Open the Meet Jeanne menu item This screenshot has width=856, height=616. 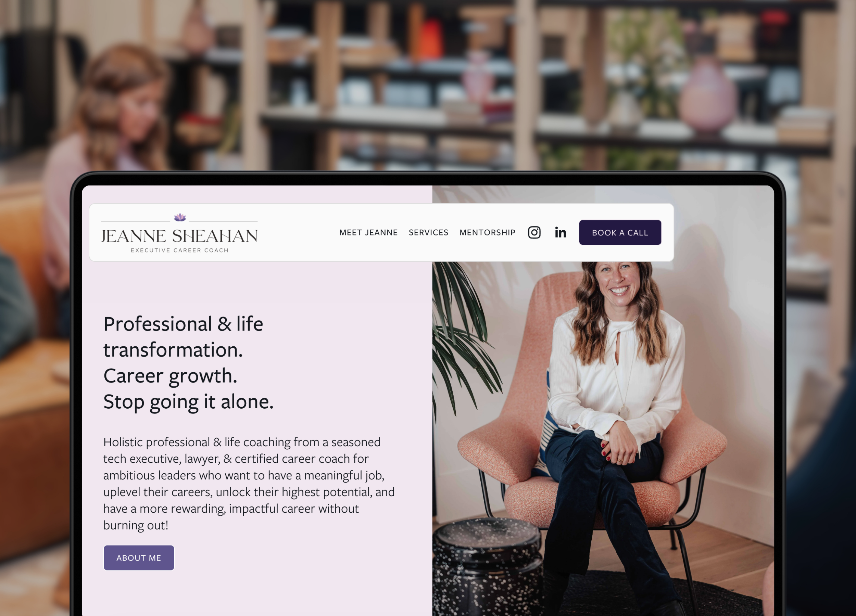tap(368, 232)
